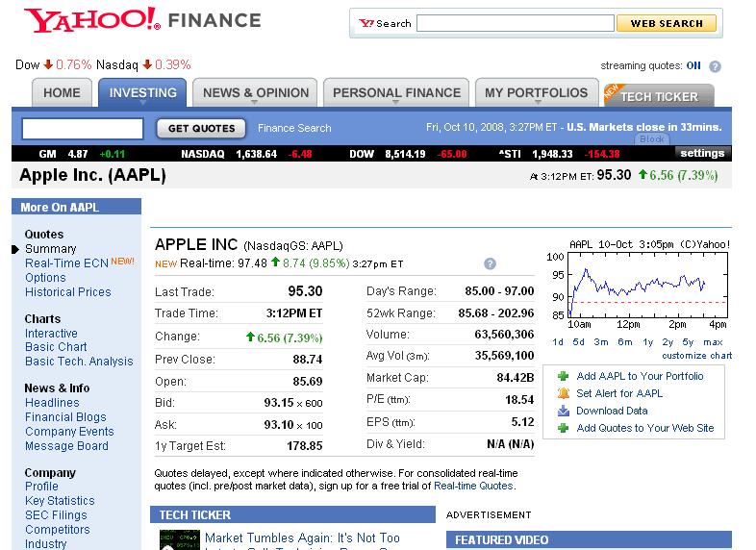Click the help icon next to Real-time quote
The image size is (756, 550).
(x=490, y=263)
